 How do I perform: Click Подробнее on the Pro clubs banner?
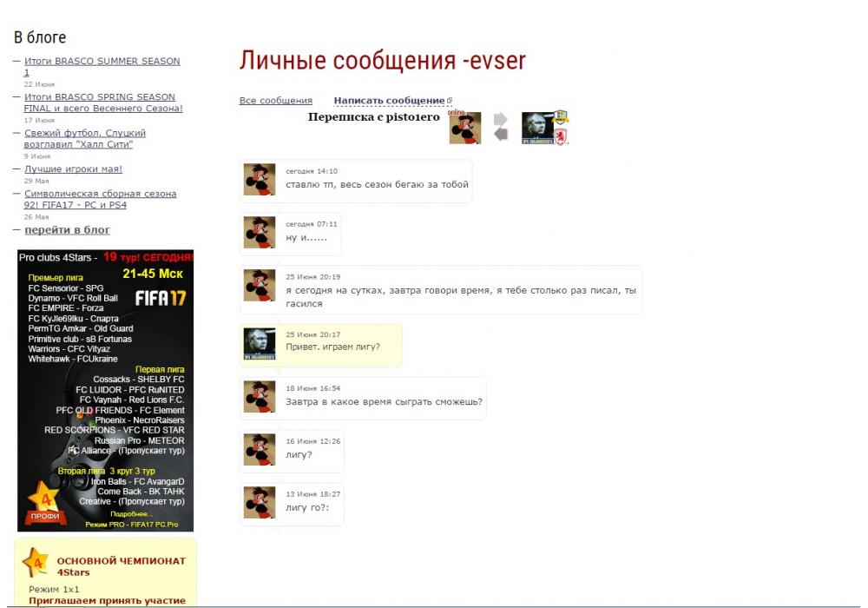click(x=133, y=513)
